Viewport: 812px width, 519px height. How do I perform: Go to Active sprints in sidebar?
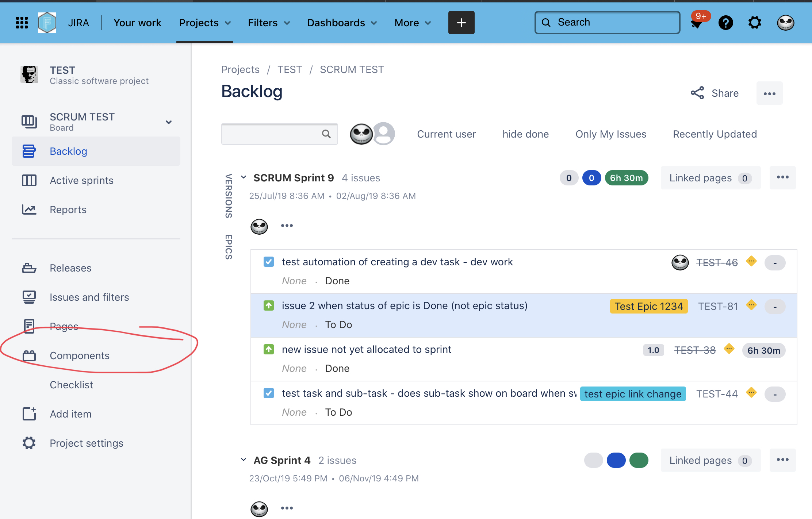pos(81,180)
